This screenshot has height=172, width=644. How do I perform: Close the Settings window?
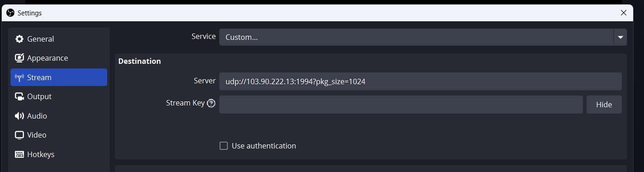coord(624,13)
